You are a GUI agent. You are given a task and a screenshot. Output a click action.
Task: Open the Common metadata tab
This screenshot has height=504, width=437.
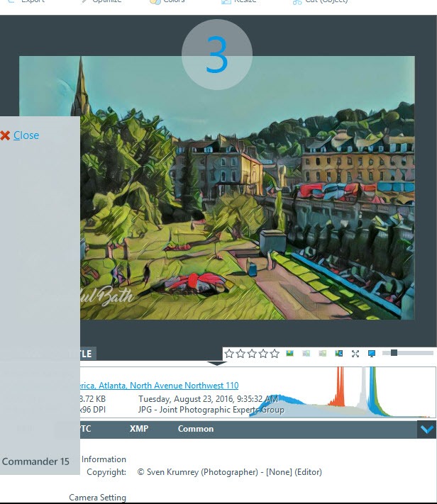[196, 429]
